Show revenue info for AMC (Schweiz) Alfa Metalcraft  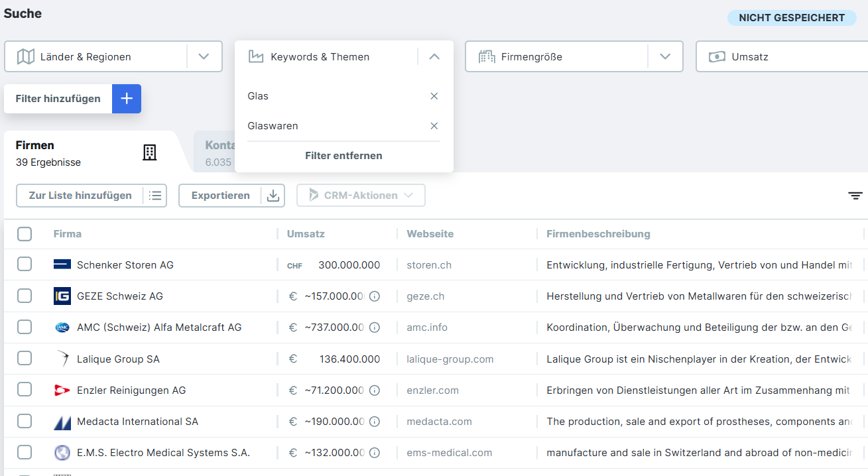click(x=374, y=327)
